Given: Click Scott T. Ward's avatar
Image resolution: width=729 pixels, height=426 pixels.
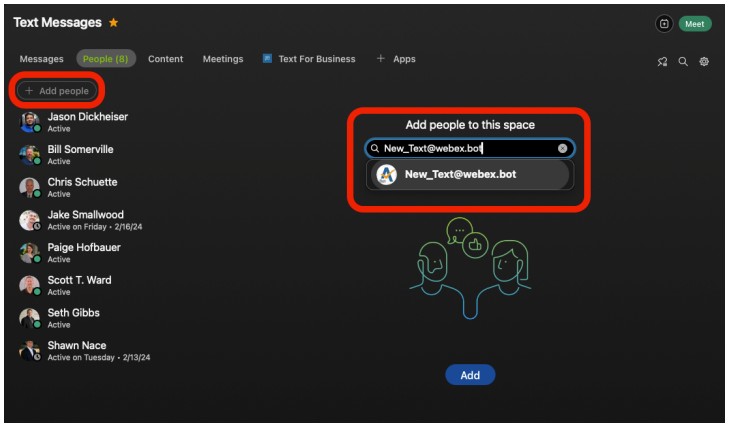Looking at the screenshot, I should pos(29,285).
